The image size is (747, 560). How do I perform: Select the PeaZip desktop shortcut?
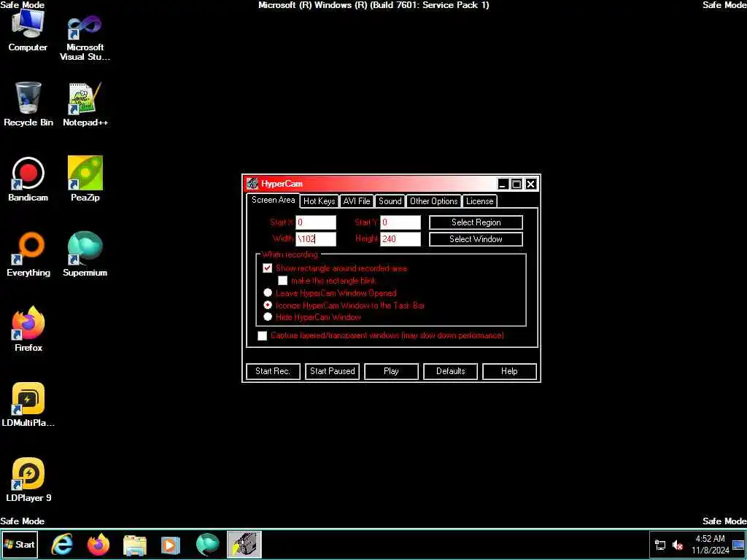[x=85, y=179]
